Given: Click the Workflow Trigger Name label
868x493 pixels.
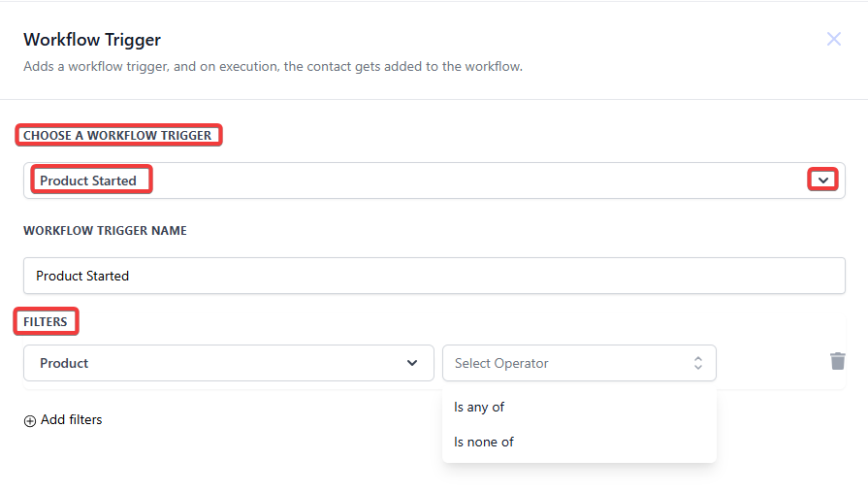Looking at the screenshot, I should 105,230.
